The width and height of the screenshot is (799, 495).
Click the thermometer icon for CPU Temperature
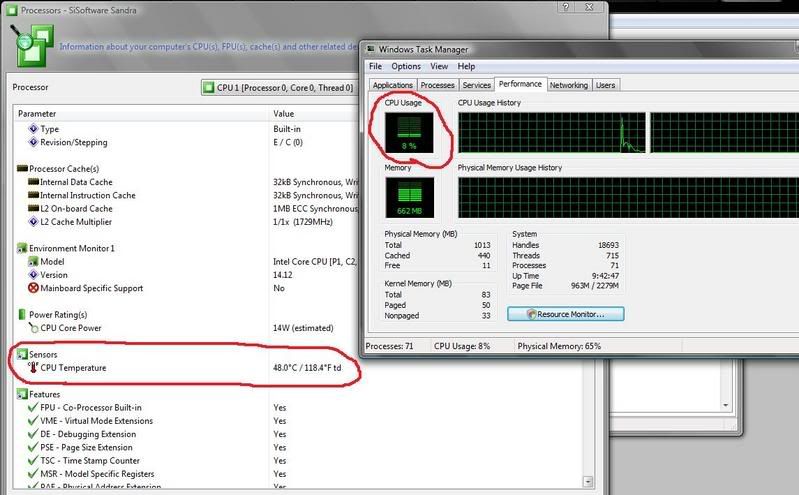click(34, 368)
